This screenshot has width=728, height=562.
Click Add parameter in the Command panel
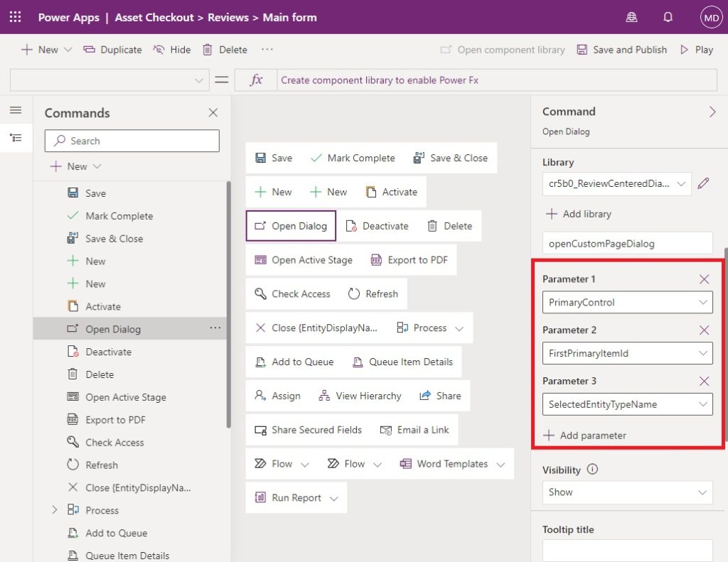tap(591, 435)
